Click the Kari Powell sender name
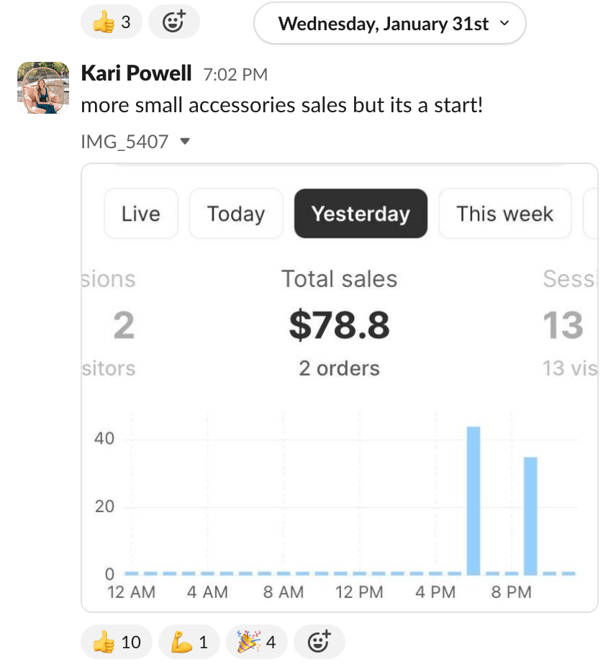 [136, 73]
